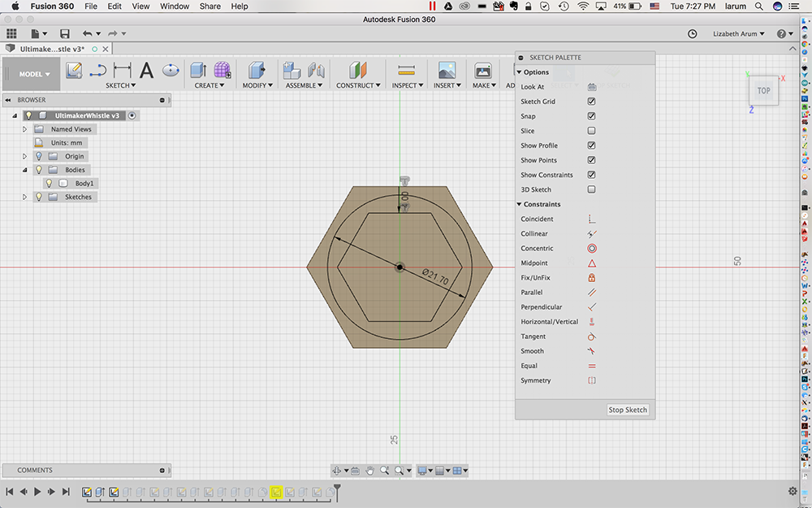Click the New Component assemble icon
Screen dimensions: 812x508
point(292,70)
